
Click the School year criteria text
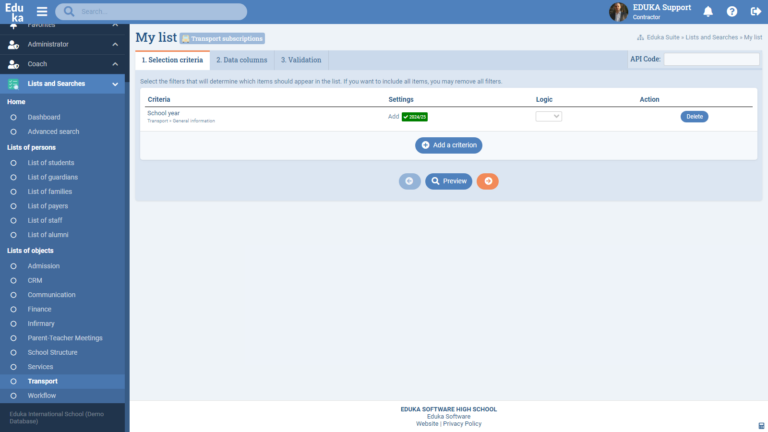pyautogui.click(x=164, y=113)
